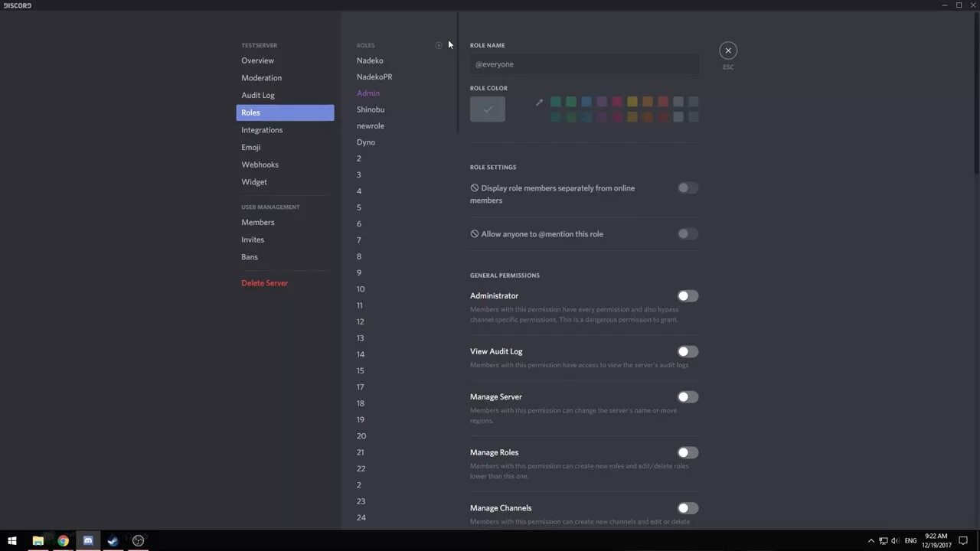The image size is (980, 551).
Task: Select the role named 10
Action: point(361,289)
